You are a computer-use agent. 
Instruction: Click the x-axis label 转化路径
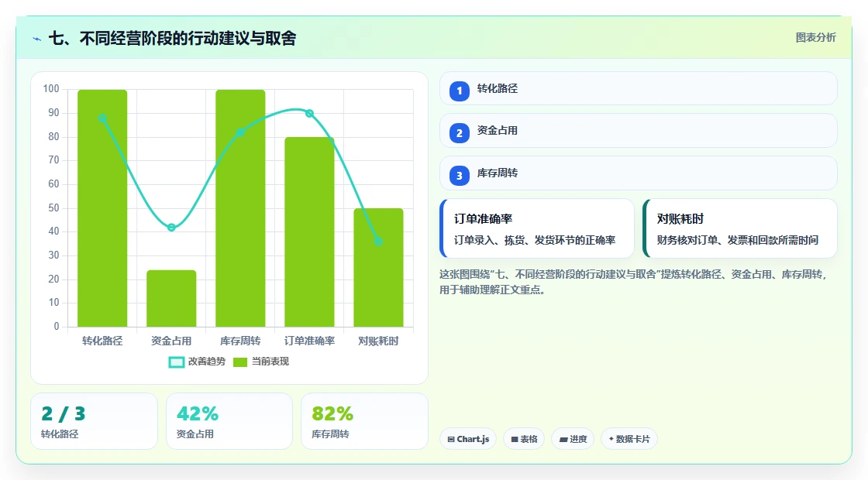[x=102, y=341]
